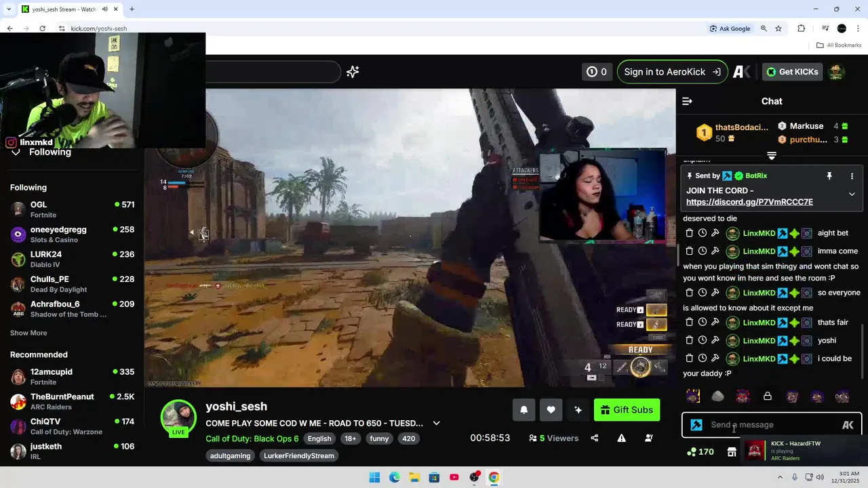Click the sparkle button next to heart
This screenshot has height=488, width=868.
[x=578, y=410]
